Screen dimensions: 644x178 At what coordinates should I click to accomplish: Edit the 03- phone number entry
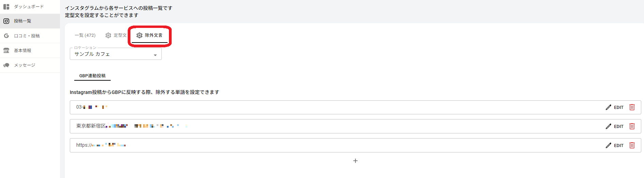coord(615,107)
